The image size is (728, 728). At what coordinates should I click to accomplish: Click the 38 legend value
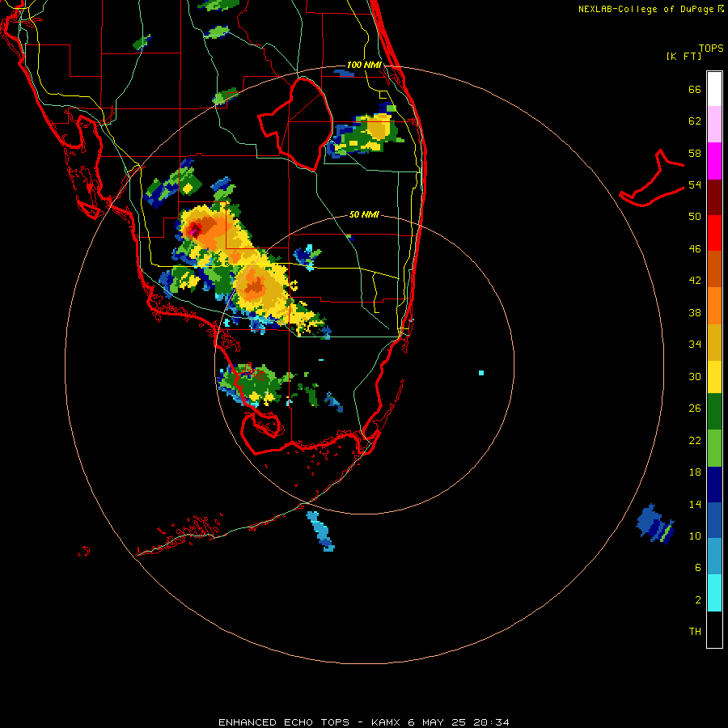[695, 312]
